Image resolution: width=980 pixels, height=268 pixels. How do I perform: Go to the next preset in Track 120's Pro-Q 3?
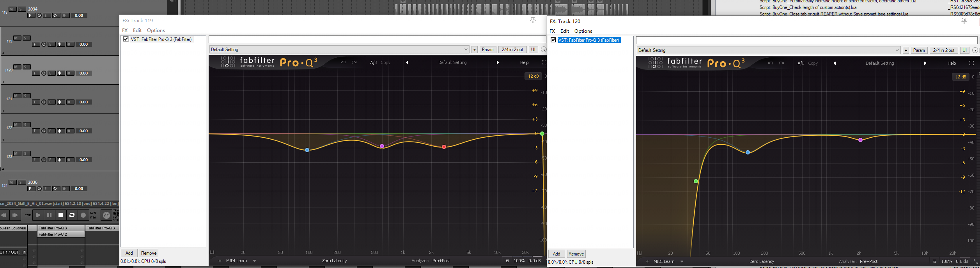click(x=925, y=63)
